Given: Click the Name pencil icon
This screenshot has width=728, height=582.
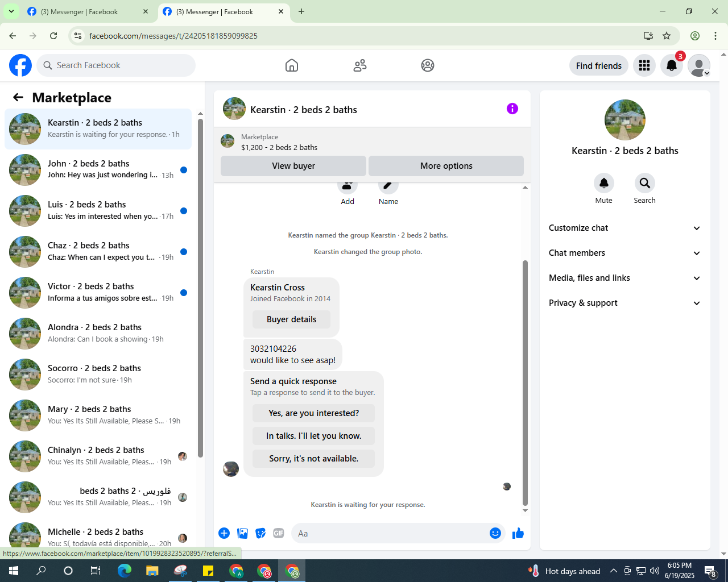Looking at the screenshot, I should 388,185.
